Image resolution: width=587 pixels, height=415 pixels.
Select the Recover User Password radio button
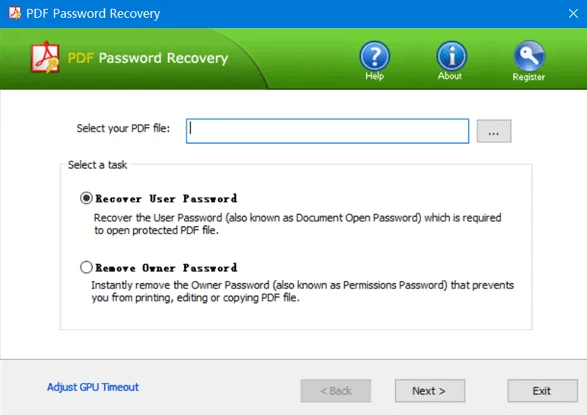click(86, 198)
